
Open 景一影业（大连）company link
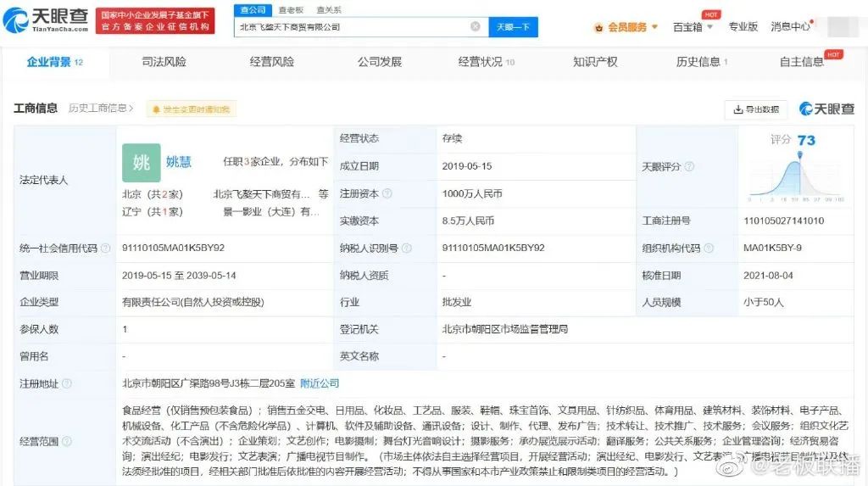click(271, 212)
